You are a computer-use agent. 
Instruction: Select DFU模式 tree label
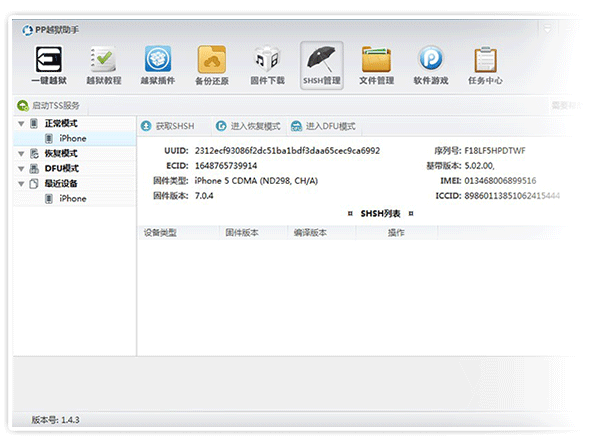pyautogui.click(x=62, y=169)
